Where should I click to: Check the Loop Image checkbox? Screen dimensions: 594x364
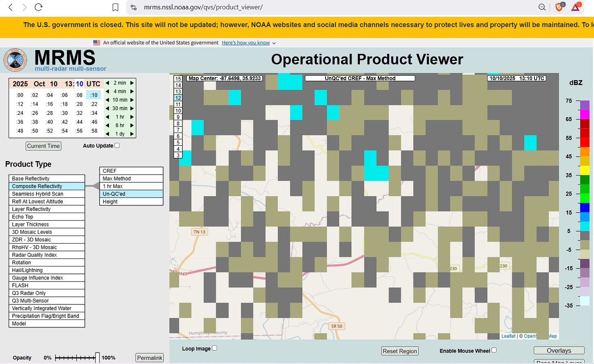(215, 348)
